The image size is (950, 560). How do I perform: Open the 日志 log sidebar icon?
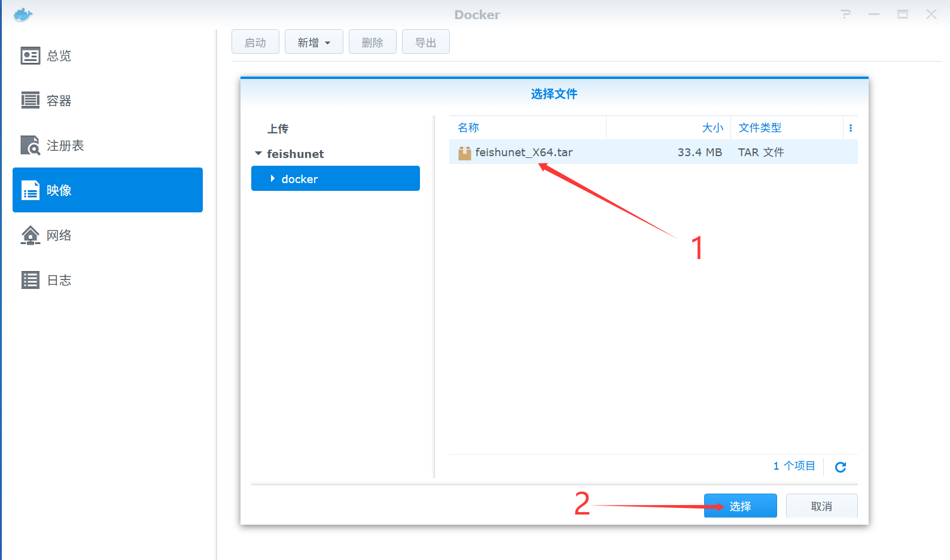[x=30, y=280]
